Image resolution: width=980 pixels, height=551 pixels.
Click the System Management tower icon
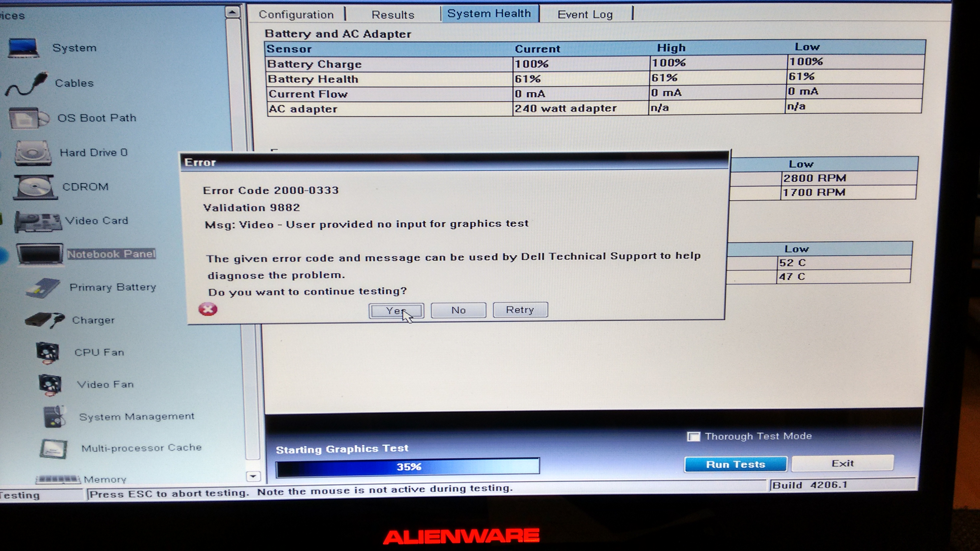click(54, 417)
